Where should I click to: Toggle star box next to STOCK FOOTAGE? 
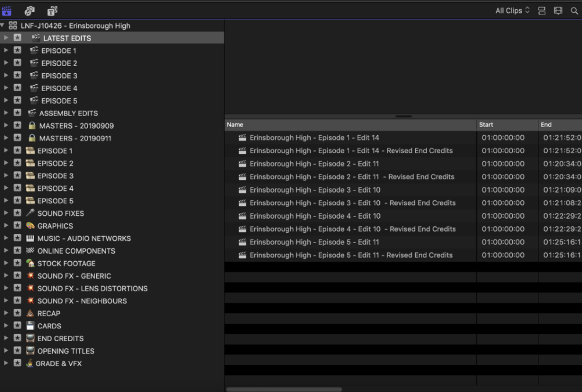coord(17,263)
